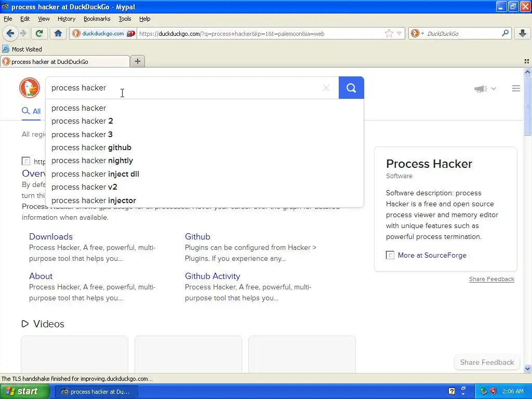Click the network connection tray icon
The image size is (532, 399).
pos(484,391)
